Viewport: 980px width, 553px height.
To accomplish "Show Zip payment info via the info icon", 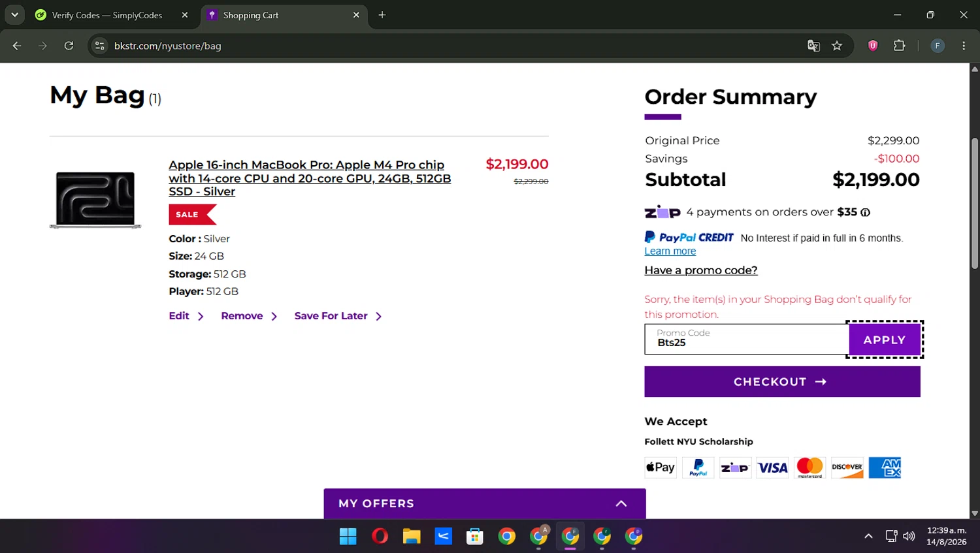I will [x=865, y=212].
